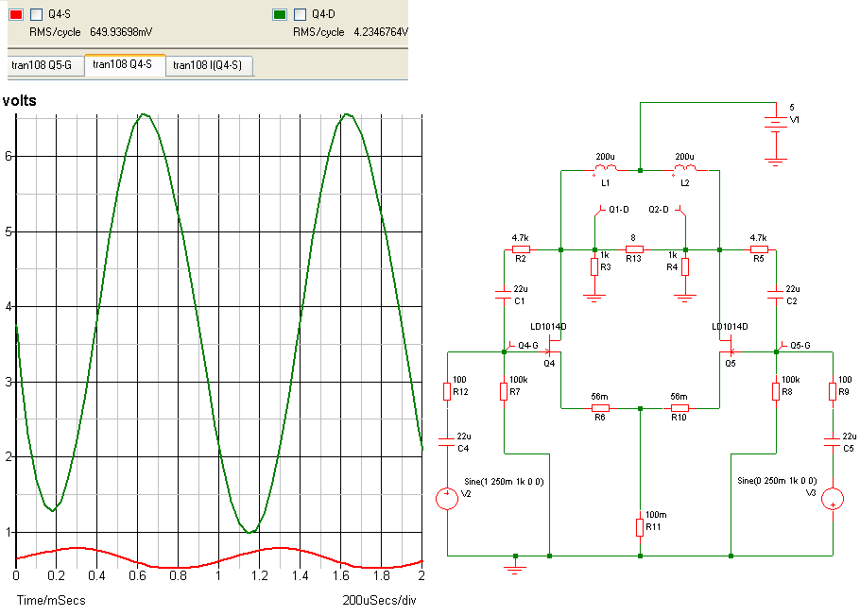Select the V2 sine source symbol
Screen dimensions: 860x616
(447, 499)
